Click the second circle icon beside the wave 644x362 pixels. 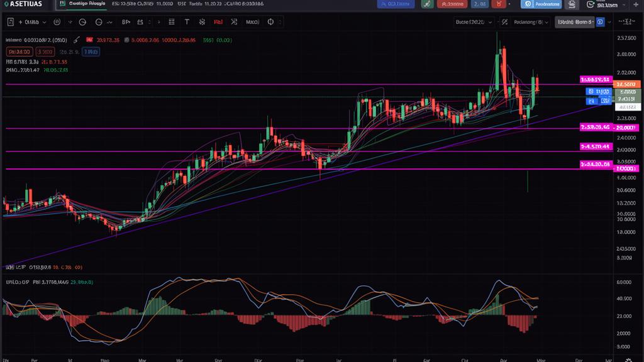pyautogui.click(x=99, y=22)
